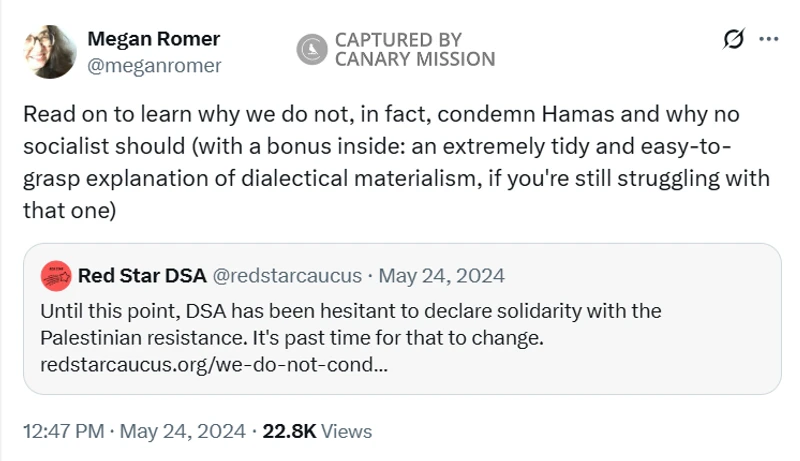Click the Red Star DSA avatar

coord(56,274)
